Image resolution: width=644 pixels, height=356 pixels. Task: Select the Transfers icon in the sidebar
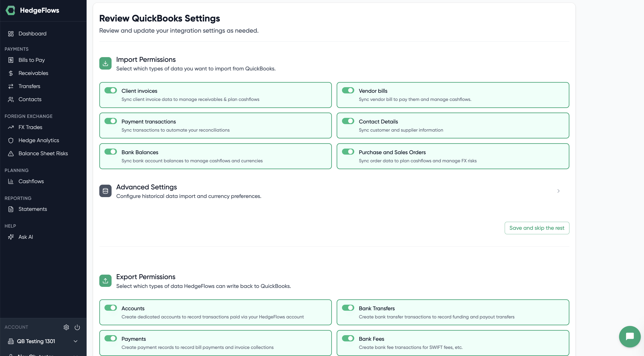point(11,86)
